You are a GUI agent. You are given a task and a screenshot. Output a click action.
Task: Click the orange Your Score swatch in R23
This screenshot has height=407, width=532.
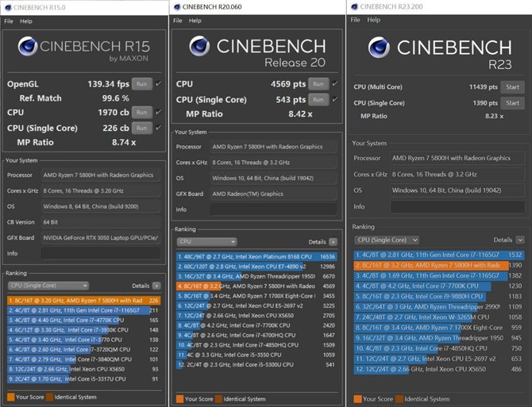[357, 399]
